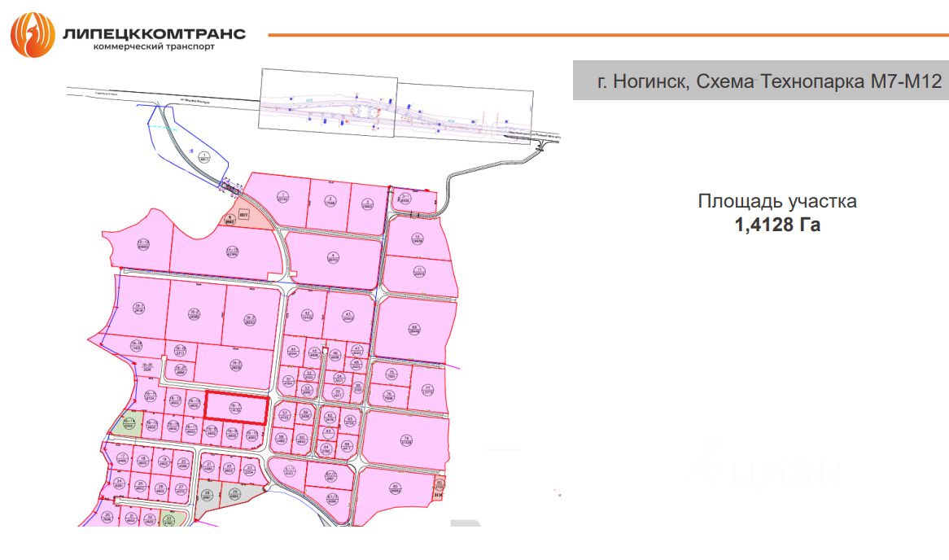
Task: Click plot number 4 circle marker
Action: coord(332,257)
